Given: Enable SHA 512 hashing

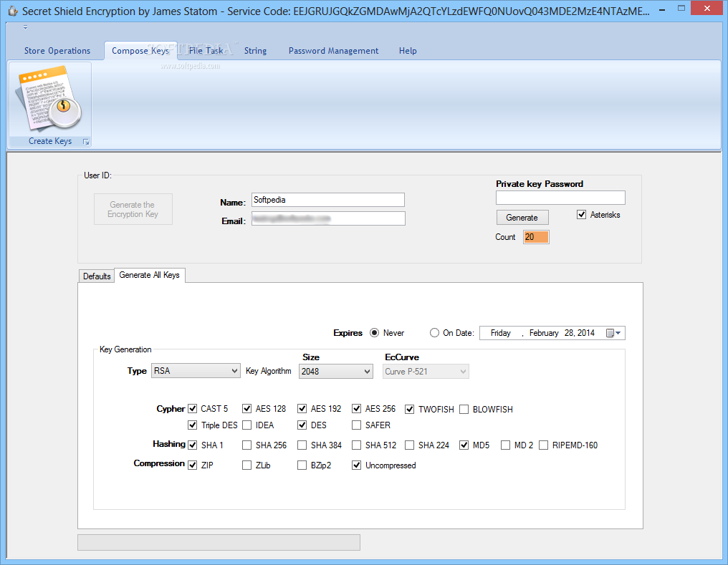Looking at the screenshot, I should 356,445.
